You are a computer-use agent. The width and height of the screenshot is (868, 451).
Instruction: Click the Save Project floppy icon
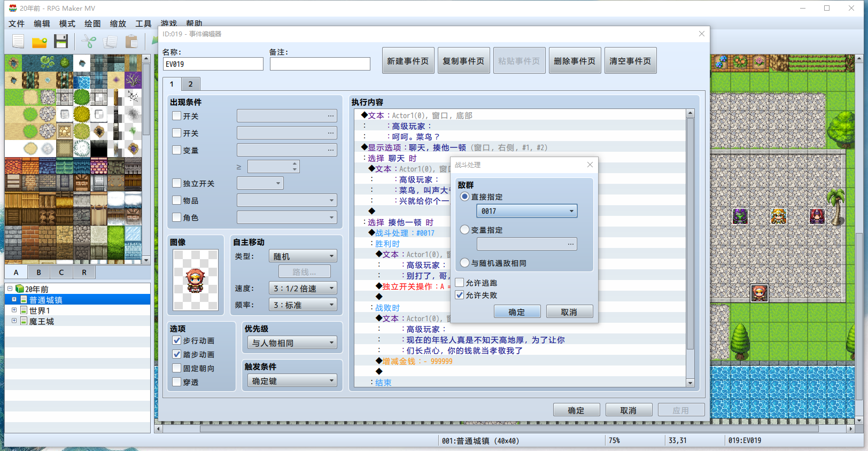(x=61, y=42)
